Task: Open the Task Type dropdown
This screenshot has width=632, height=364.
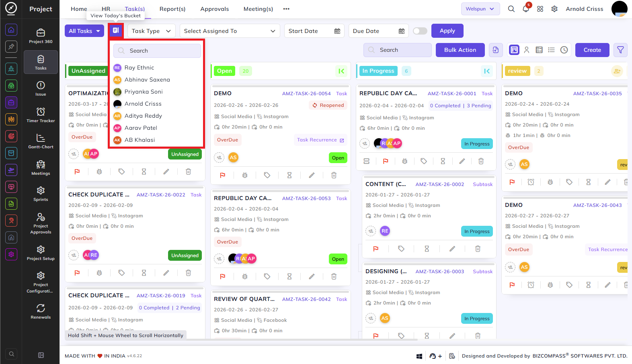Action: [x=152, y=31]
